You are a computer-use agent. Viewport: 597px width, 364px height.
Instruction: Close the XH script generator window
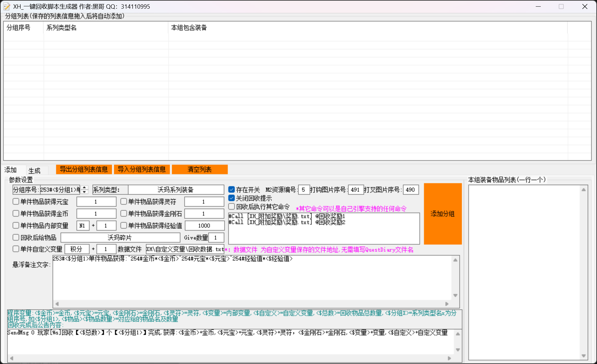click(x=585, y=7)
